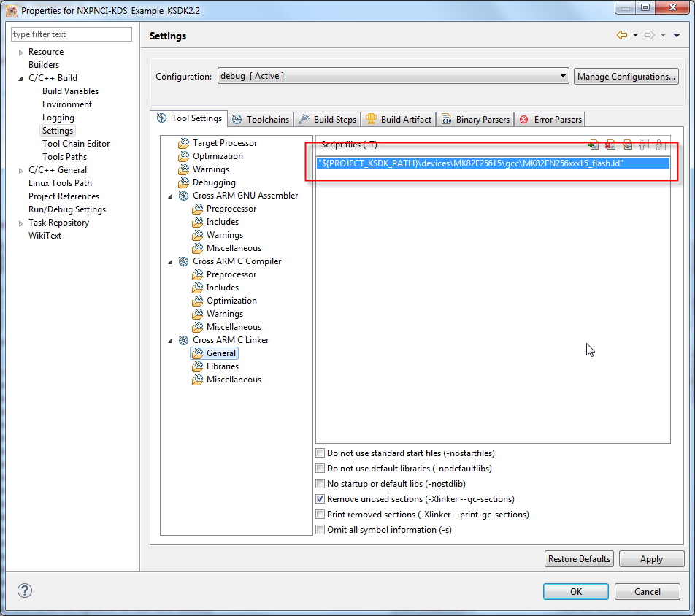695x616 pixels.
Task: Click the Cancel button
Action: (x=647, y=591)
